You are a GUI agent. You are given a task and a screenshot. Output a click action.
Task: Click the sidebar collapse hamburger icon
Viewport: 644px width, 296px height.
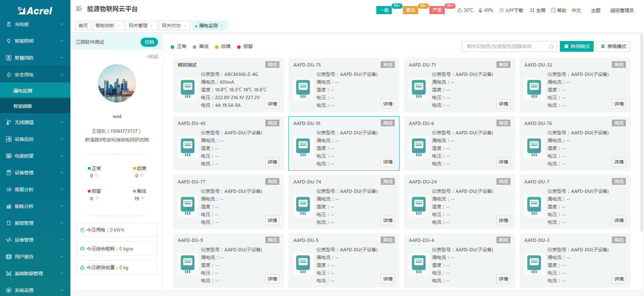(79, 9)
